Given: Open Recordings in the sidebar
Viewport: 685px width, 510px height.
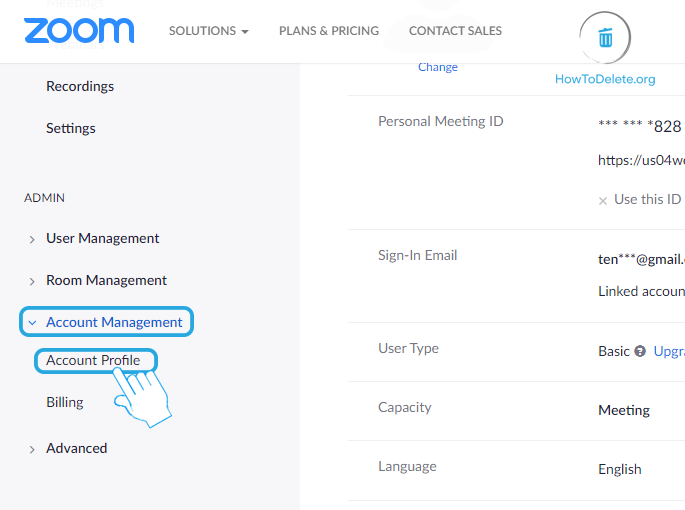Looking at the screenshot, I should point(80,87).
